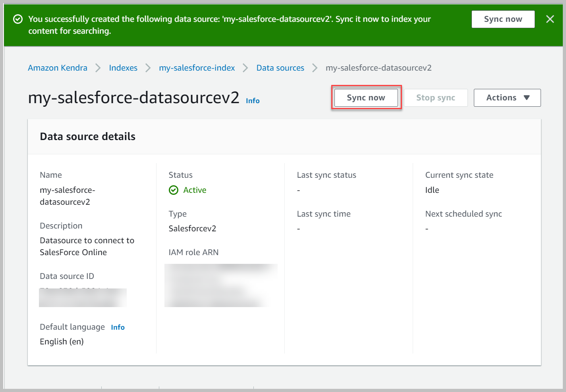Viewport: 566px width, 392px height.
Task: Navigate to Indexes breadcrumb link
Action: pos(123,68)
